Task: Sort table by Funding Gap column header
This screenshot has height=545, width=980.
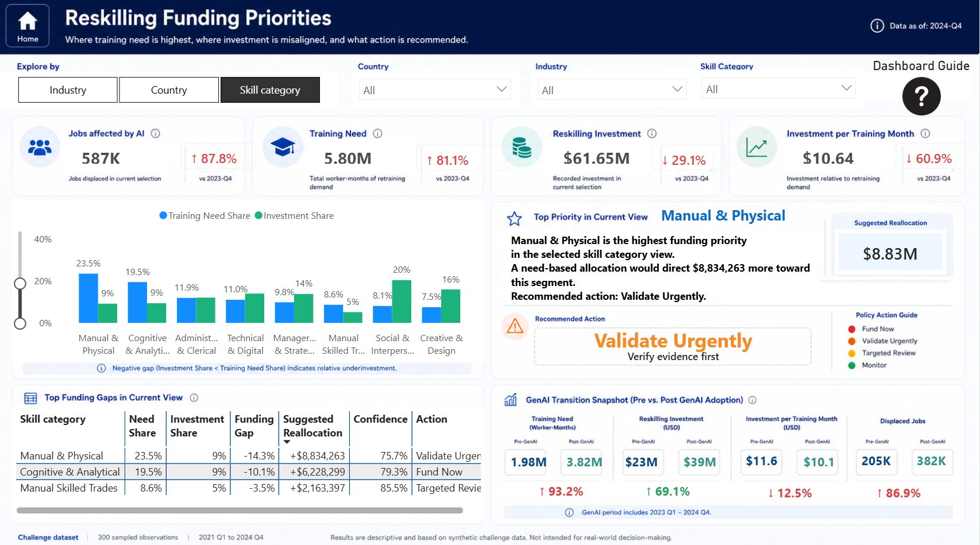Action: click(254, 426)
